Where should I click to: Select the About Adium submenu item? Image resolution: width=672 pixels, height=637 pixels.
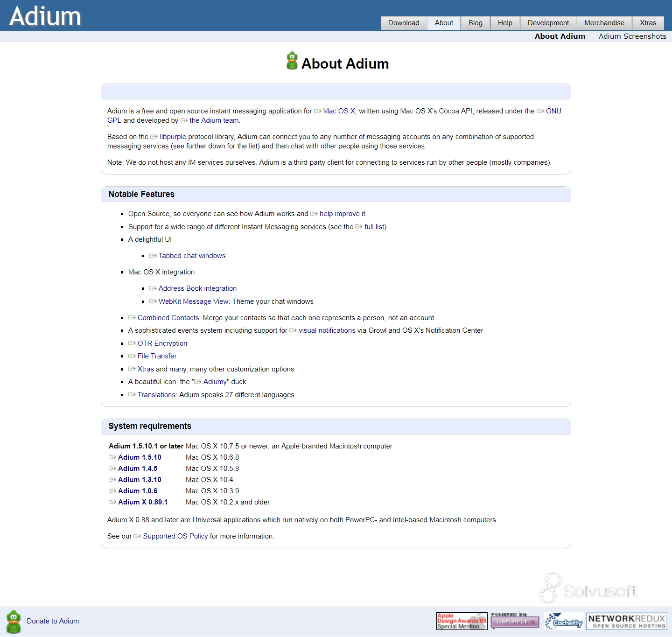click(560, 36)
